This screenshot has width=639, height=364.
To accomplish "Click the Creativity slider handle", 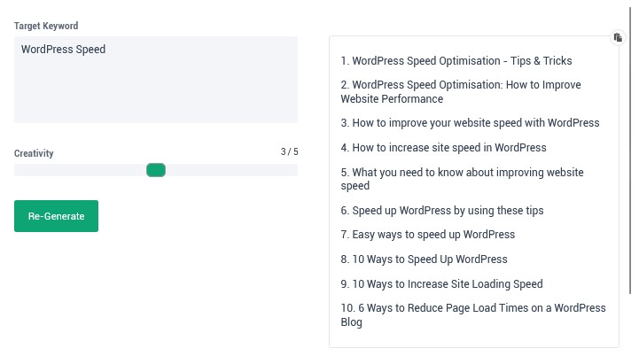I will [156, 170].
